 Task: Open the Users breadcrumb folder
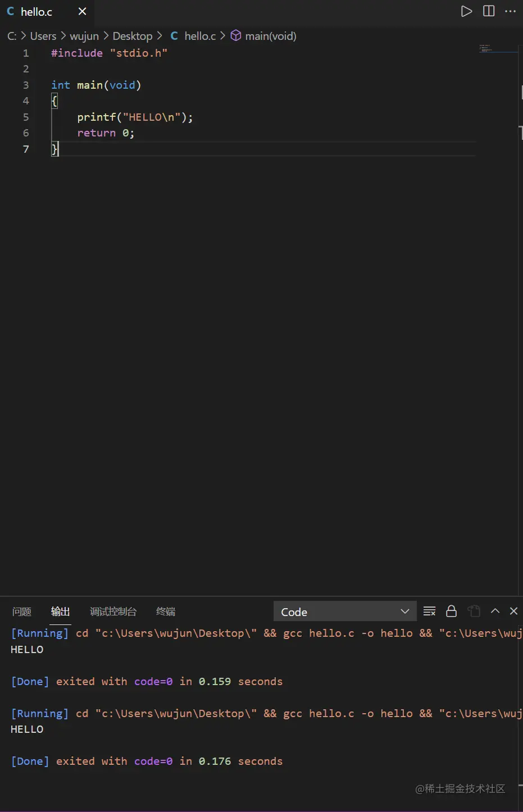[x=43, y=36]
